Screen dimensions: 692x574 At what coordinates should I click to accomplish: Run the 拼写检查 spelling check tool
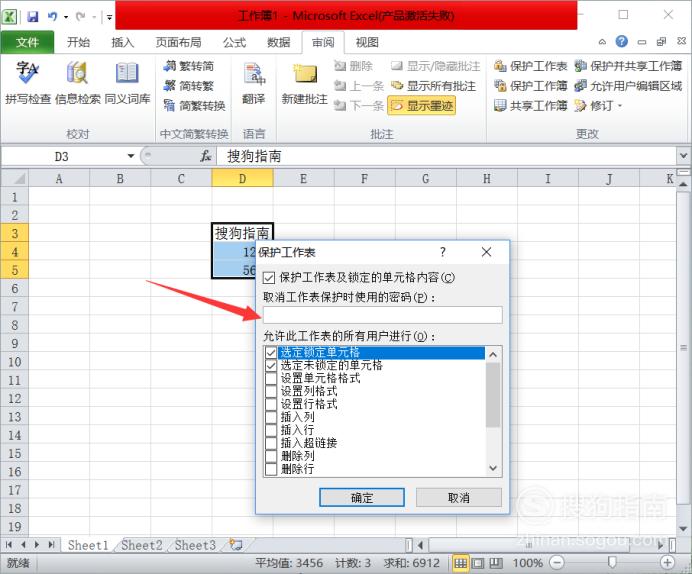(28, 83)
